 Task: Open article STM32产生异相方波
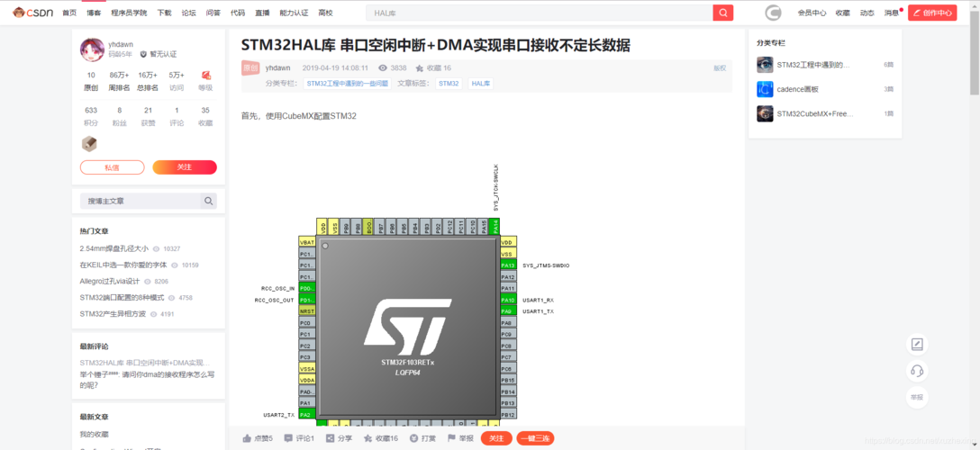tap(113, 314)
